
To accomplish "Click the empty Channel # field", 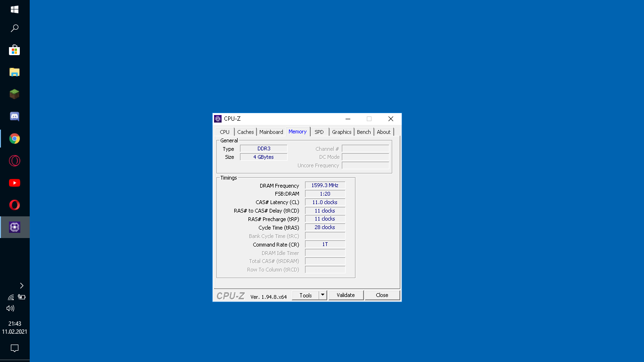I will pos(365,148).
